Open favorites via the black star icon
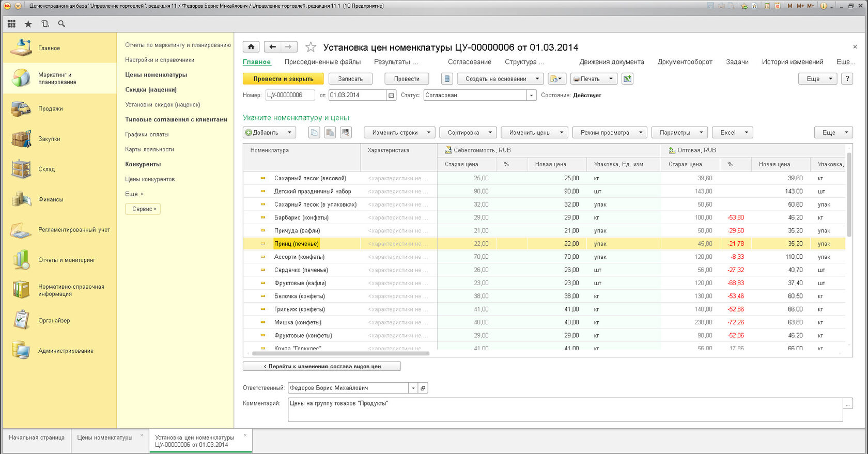The width and height of the screenshot is (868, 454). 28,24
